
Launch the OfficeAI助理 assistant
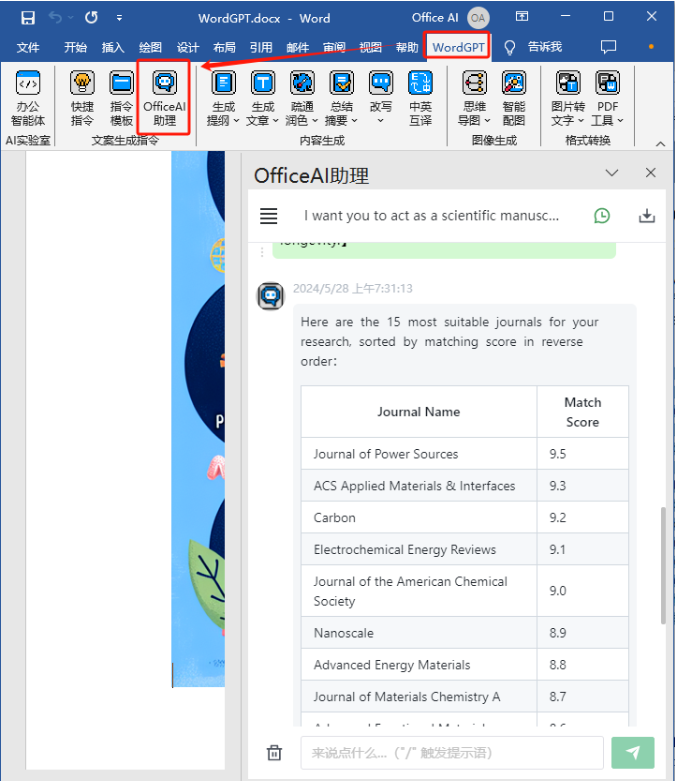(x=164, y=98)
